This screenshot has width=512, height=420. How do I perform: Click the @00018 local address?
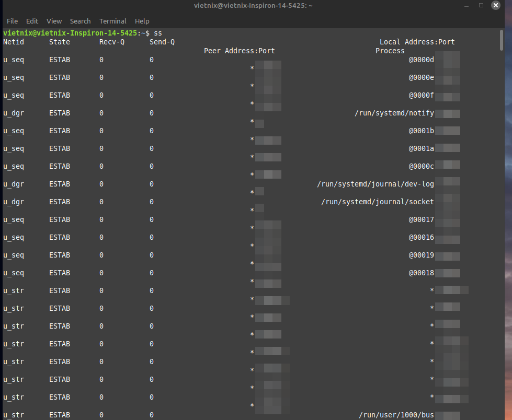pos(421,273)
